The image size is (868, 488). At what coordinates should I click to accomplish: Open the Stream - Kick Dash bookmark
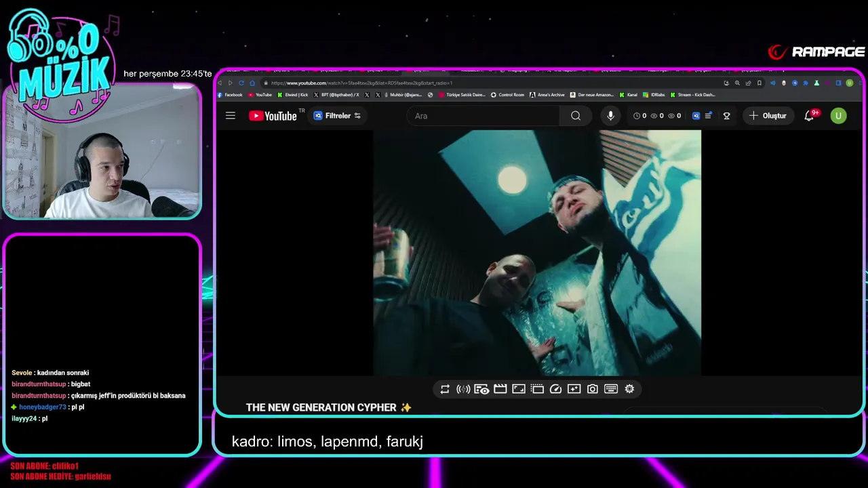[x=693, y=95]
